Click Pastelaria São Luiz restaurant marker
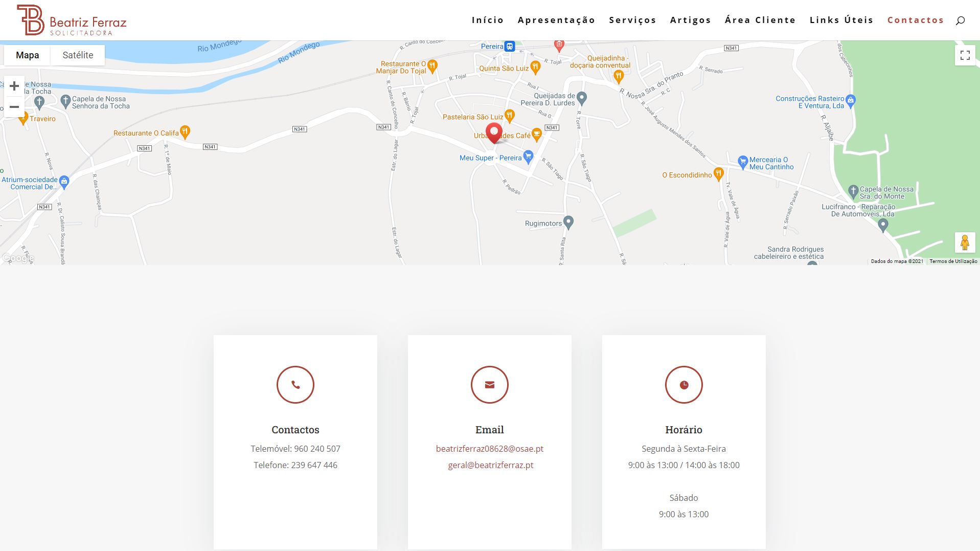 tap(509, 116)
